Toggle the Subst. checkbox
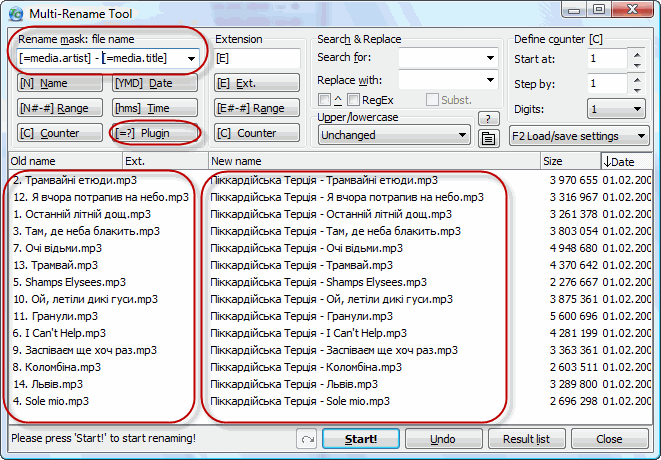 [432, 100]
